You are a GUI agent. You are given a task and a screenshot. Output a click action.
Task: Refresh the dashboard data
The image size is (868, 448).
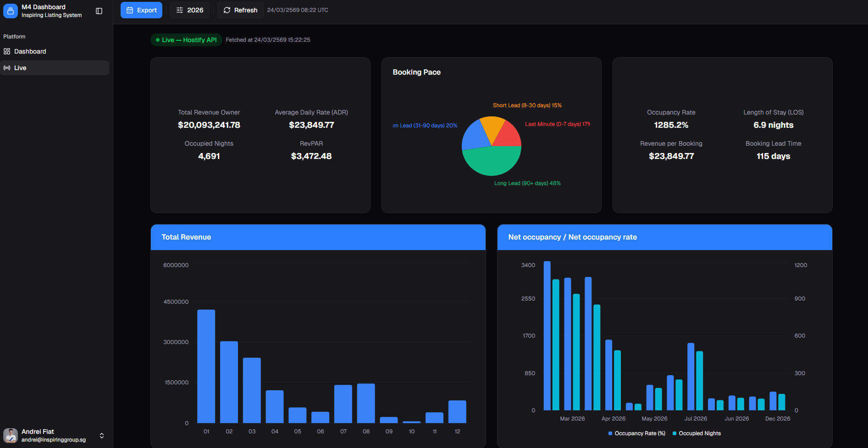click(x=240, y=10)
